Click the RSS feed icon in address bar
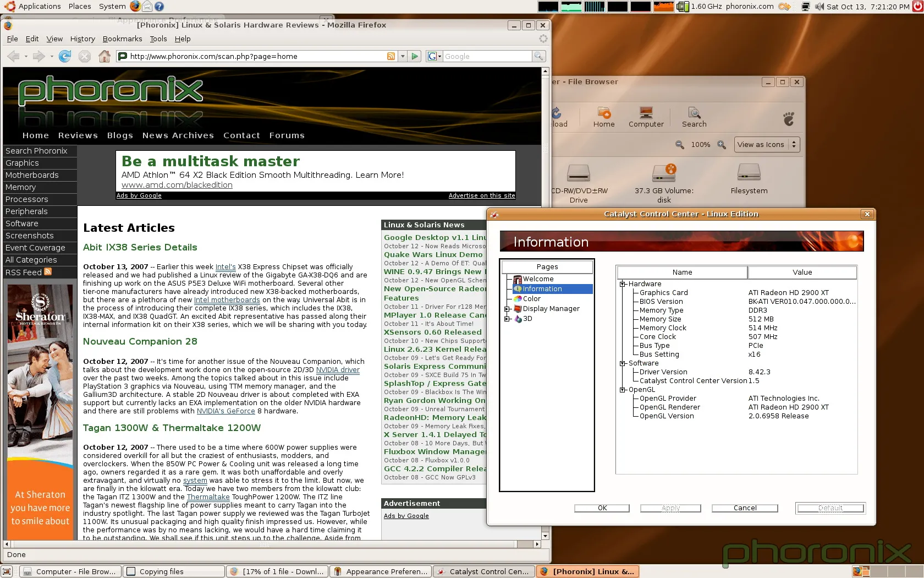This screenshot has width=924, height=578. [391, 56]
